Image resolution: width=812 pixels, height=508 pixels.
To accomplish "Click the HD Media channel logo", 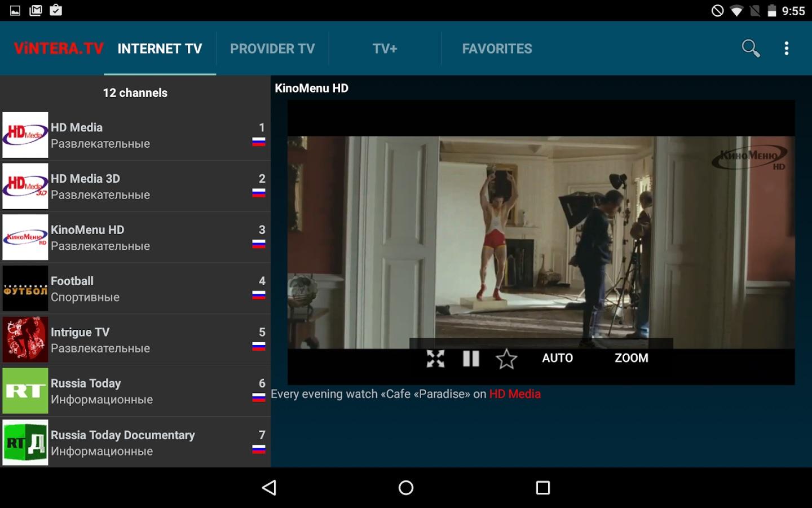I will tap(25, 135).
